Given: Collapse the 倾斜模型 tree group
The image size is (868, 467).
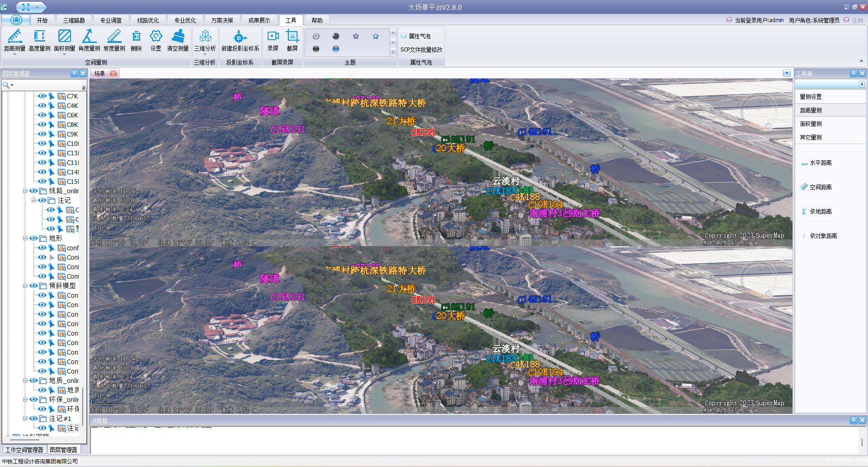Looking at the screenshot, I should [25, 285].
